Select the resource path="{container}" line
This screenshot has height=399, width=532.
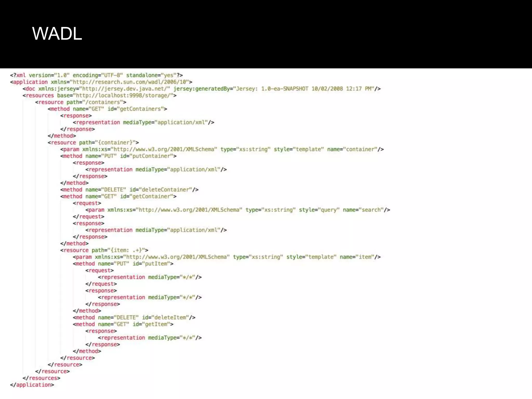pos(93,143)
